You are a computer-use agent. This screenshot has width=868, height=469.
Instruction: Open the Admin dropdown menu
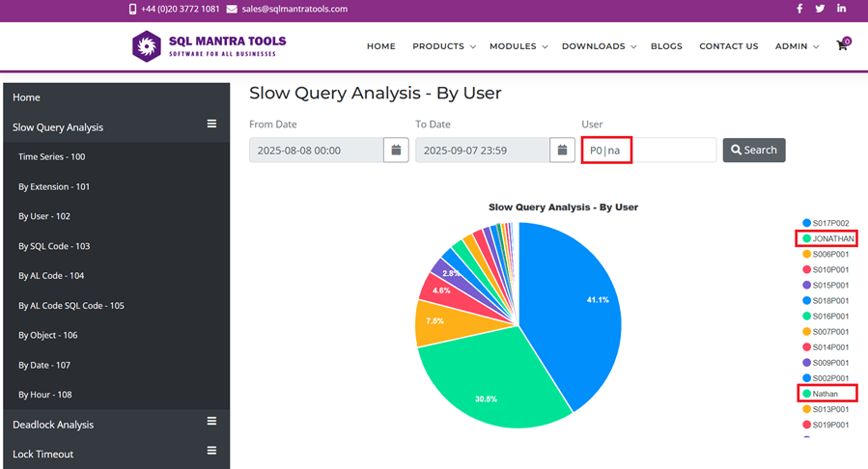pos(797,46)
